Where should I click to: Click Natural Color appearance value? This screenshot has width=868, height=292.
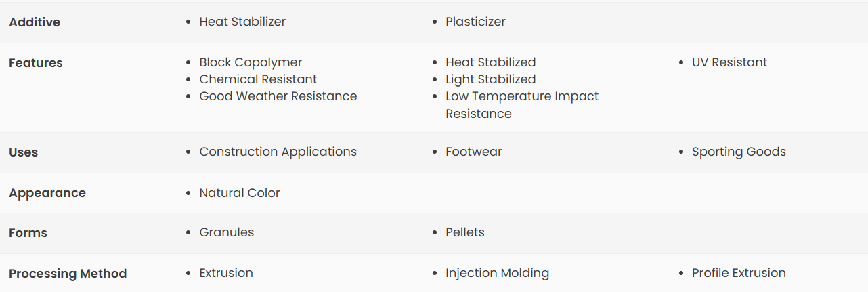click(x=240, y=193)
